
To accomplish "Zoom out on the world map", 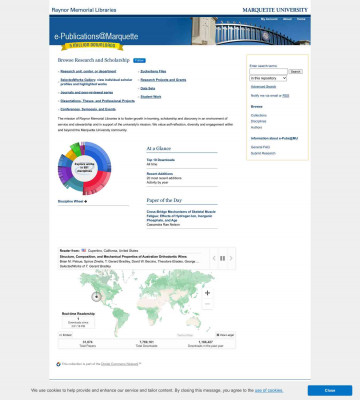I will point(207,304).
